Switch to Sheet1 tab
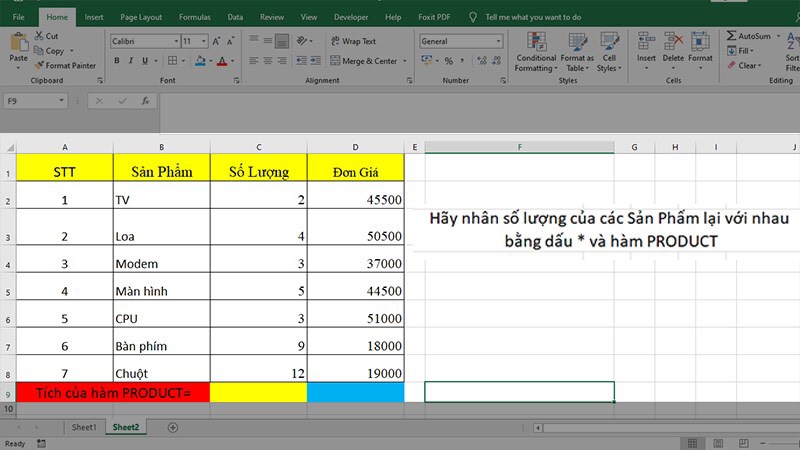The width and height of the screenshot is (800, 450). point(84,428)
